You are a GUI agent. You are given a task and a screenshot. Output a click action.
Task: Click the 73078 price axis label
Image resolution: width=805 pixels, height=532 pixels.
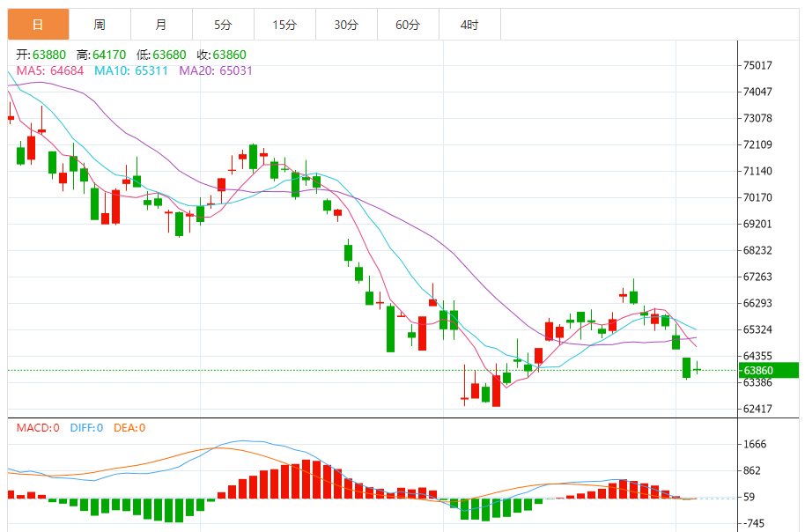[757, 118]
